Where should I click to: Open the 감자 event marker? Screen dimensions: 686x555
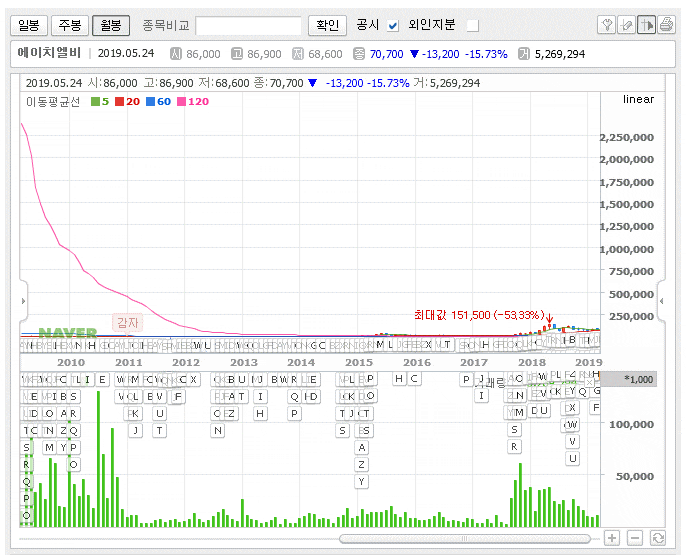(128, 323)
